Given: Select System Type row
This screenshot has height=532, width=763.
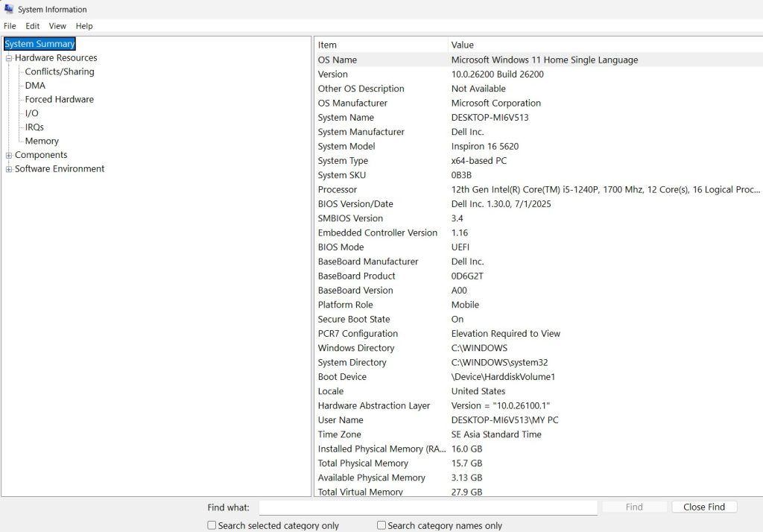Looking at the screenshot, I should coord(539,161).
